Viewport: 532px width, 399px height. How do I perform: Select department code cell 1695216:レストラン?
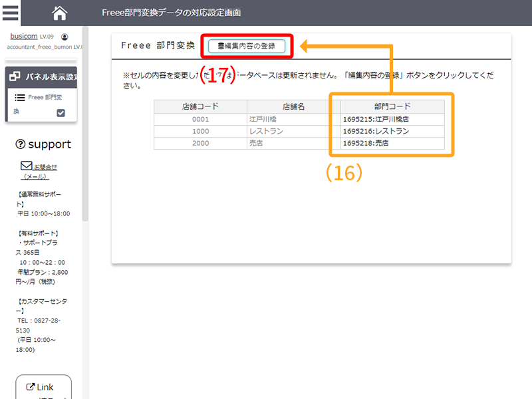392,131
